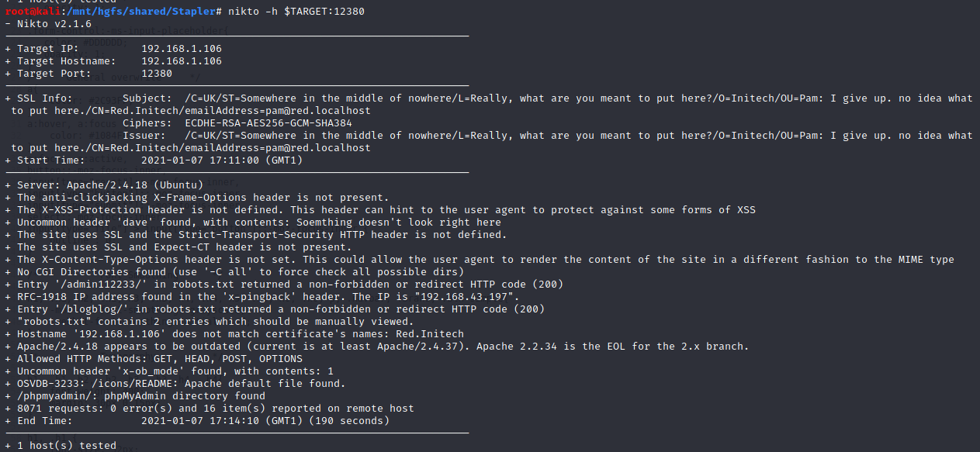Viewport: 980px width, 452px height.
Task: Click the X-Frame-Options header warning line
Action: pos(203,198)
